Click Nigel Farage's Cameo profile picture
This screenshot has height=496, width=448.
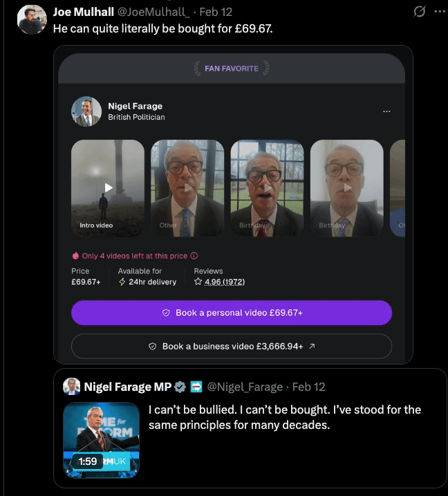tap(86, 111)
